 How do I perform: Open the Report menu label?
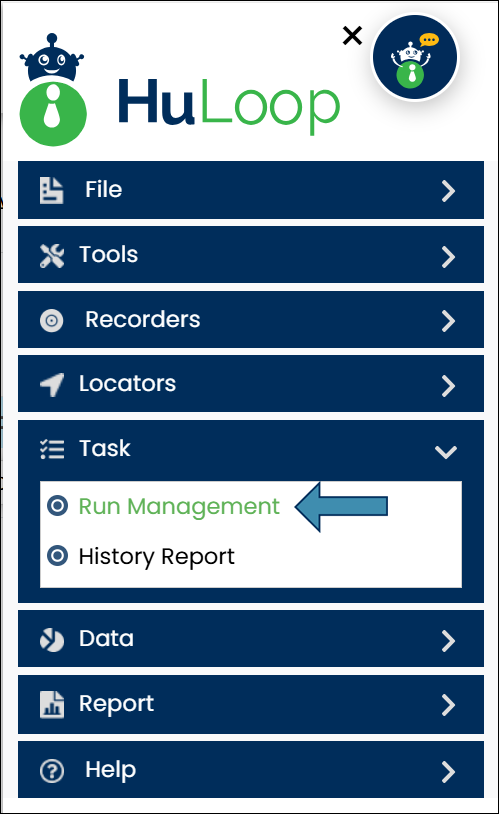[116, 704]
